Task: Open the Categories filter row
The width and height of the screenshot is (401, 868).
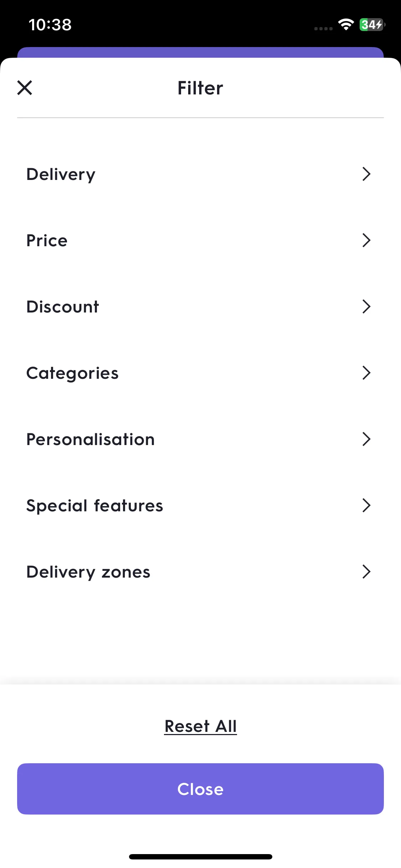Action: (x=200, y=373)
